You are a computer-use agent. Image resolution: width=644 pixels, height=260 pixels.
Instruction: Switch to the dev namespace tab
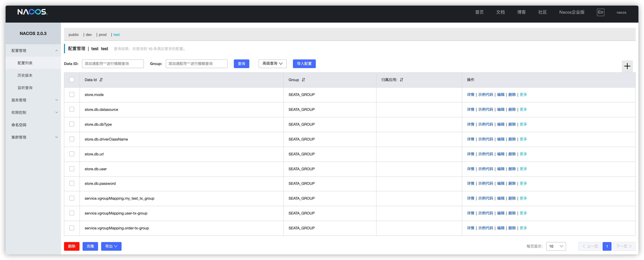[89, 35]
